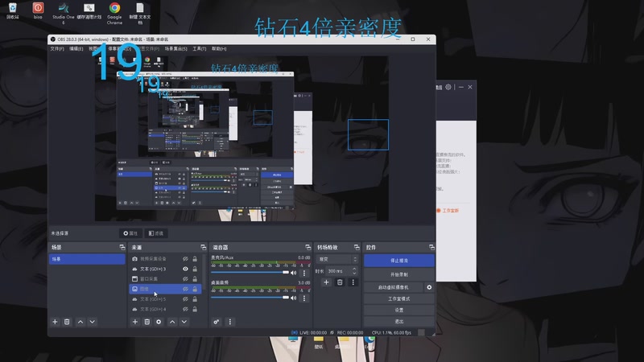The height and width of the screenshot is (362, 644).
Task: Select the Text (GDI+) 5 source row
Action: [x=165, y=299]
